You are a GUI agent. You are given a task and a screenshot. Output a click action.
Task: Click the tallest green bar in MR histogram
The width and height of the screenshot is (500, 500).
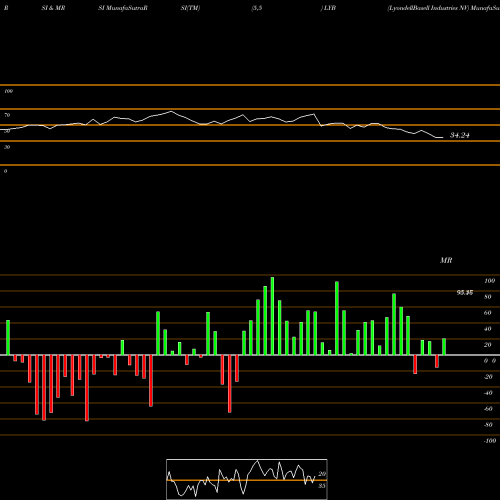(272, 316)
